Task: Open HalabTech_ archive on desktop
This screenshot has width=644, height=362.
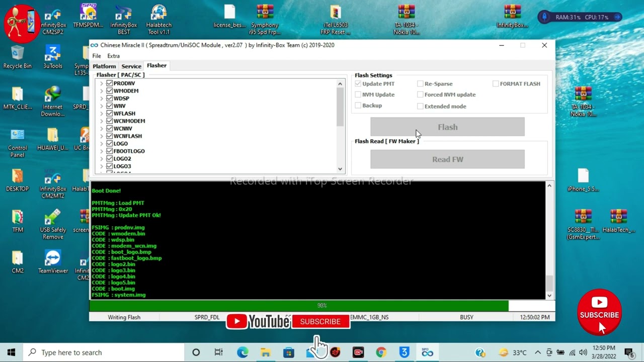Action: coord(618,221)
